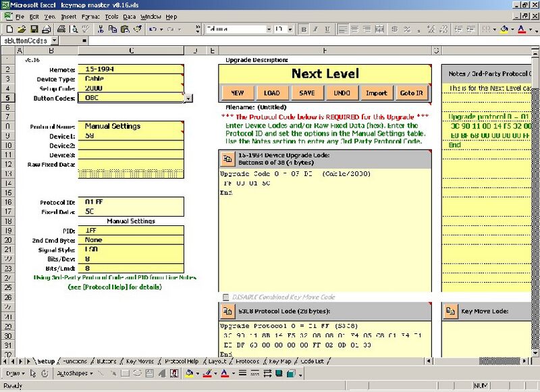Cut selection with the scissors icon
This screenshot has width=540, height=392.
point(100,29)
